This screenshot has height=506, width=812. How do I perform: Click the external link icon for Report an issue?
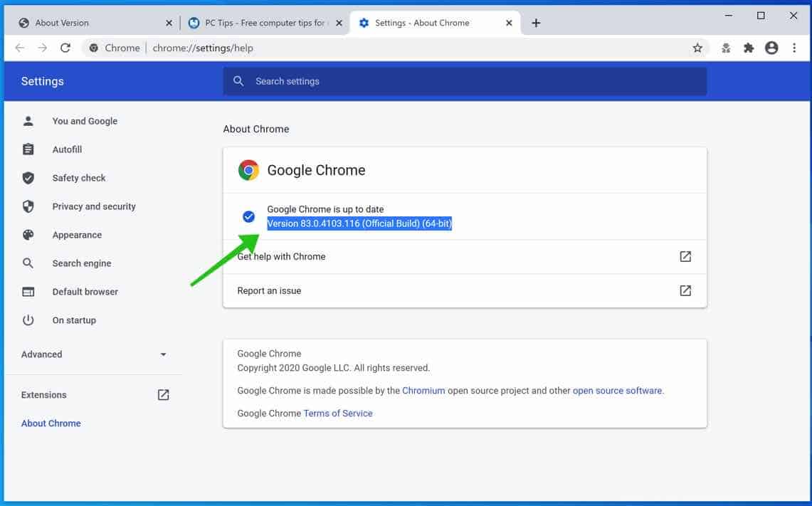pyautogui.click(x=685, y=291)
